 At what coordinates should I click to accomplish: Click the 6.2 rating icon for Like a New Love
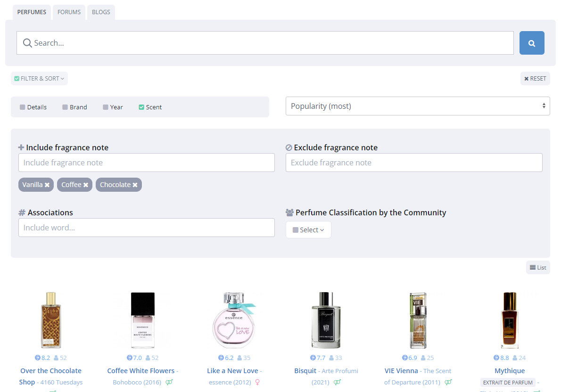(221, 358)
